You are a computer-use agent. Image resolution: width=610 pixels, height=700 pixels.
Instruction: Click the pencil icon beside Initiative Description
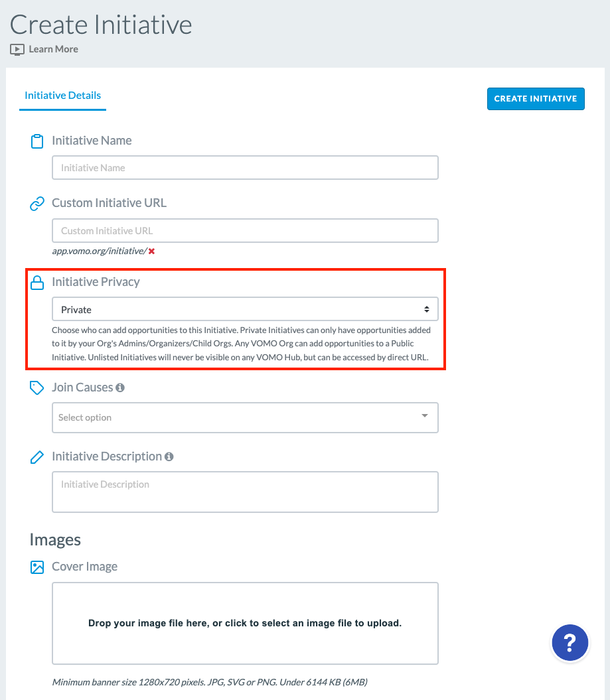tap(37, 457)
